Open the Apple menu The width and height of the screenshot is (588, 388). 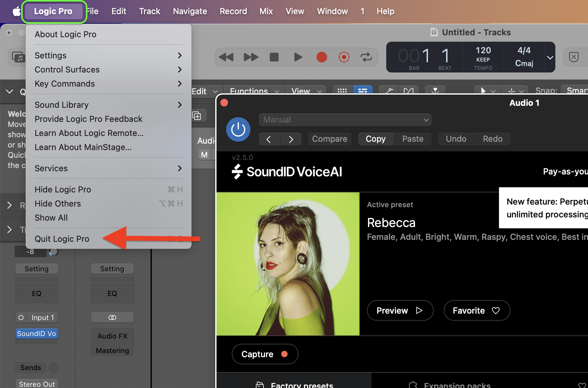click(16, 12)
